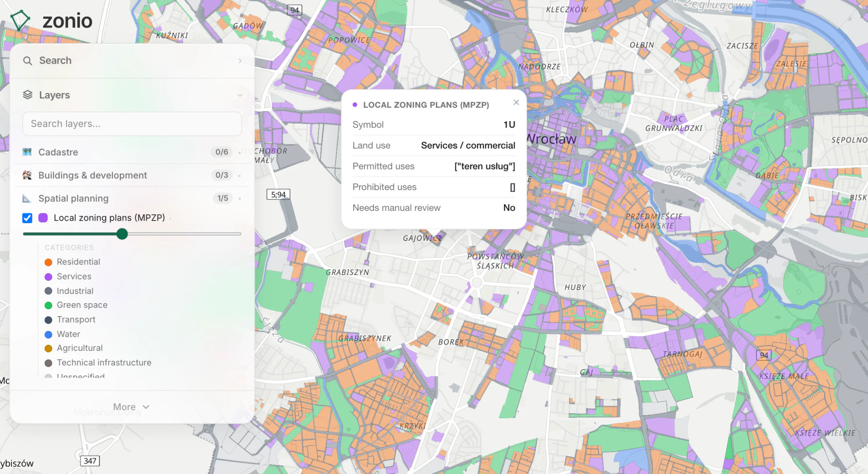Click the Technical infrastructure category label
The image size is (868, 474).
[104, 362]
